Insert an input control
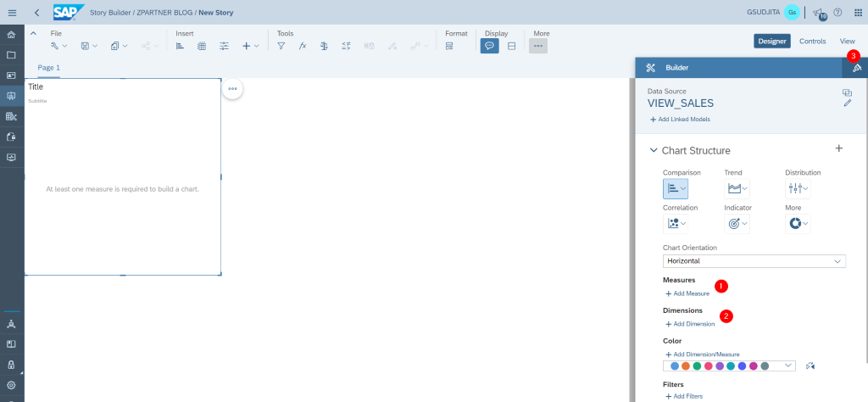This screenshot has height=402, width=868. tap(224, 47)
